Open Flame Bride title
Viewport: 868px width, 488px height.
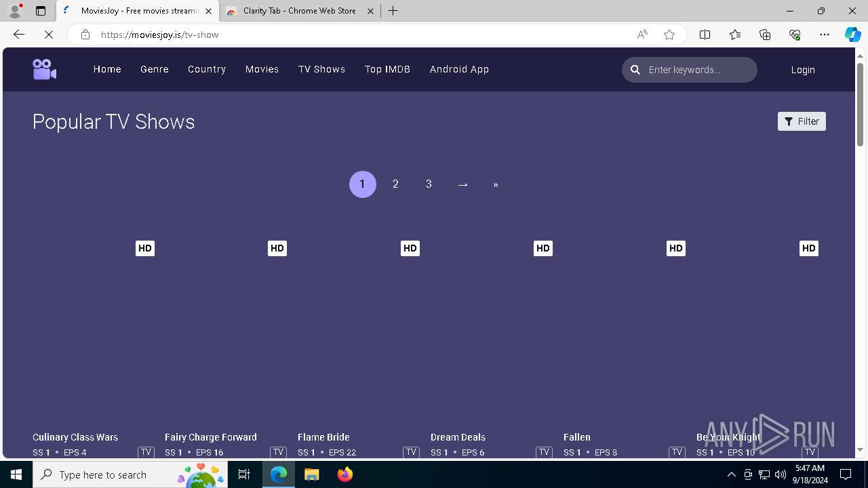[323, 437]
